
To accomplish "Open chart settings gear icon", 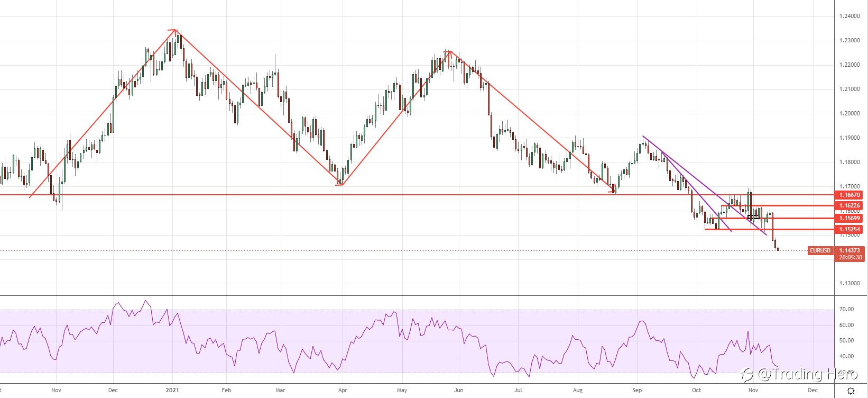I will pyautogui.click(x=851, y=391).
